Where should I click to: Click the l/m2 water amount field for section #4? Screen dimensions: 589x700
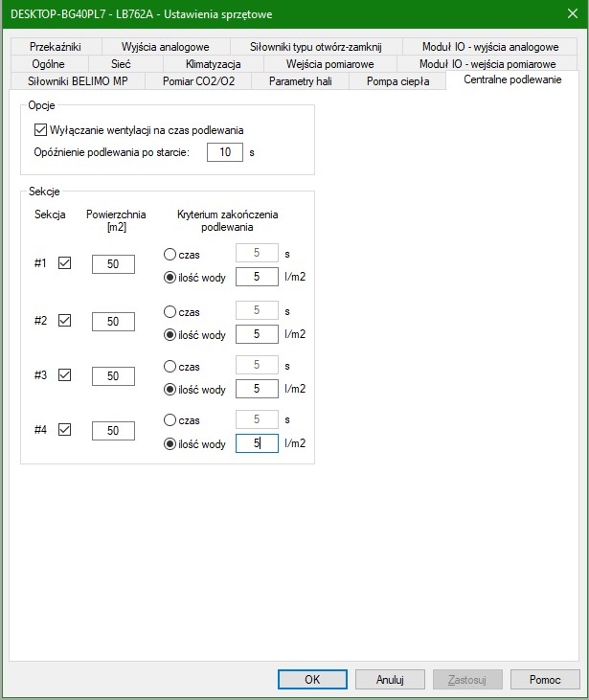(258, 443)
